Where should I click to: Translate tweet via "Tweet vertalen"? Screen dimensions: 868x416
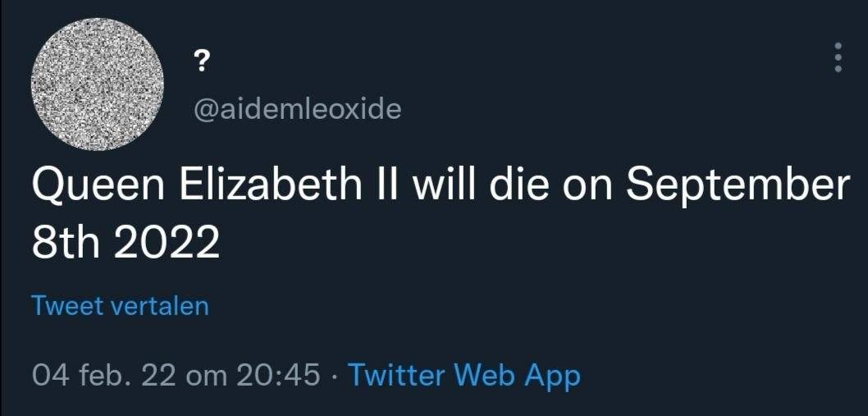[x=120, y=306]
